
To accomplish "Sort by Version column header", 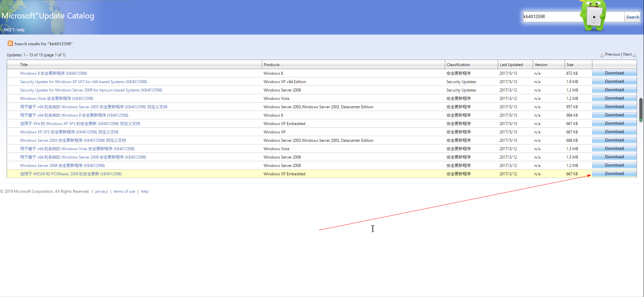I will (x=541, y=65).
